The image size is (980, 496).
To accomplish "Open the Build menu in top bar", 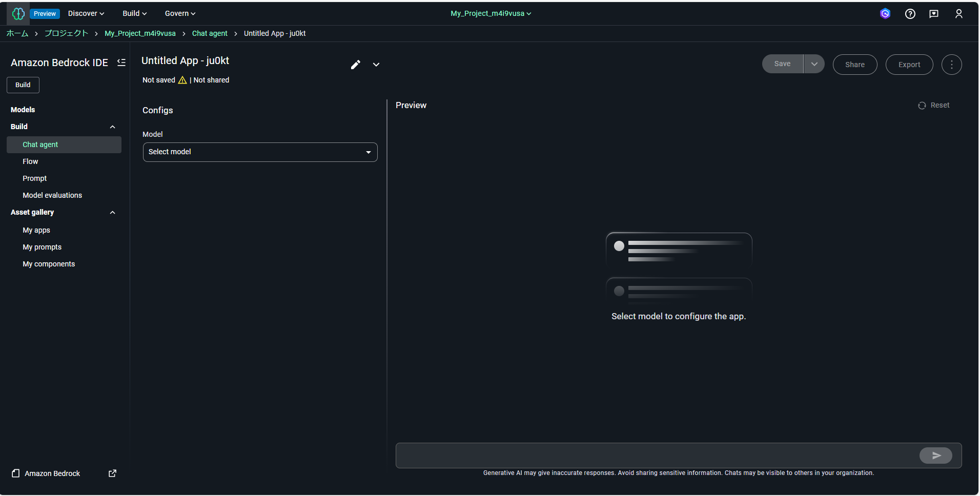I will click(135, 14).
